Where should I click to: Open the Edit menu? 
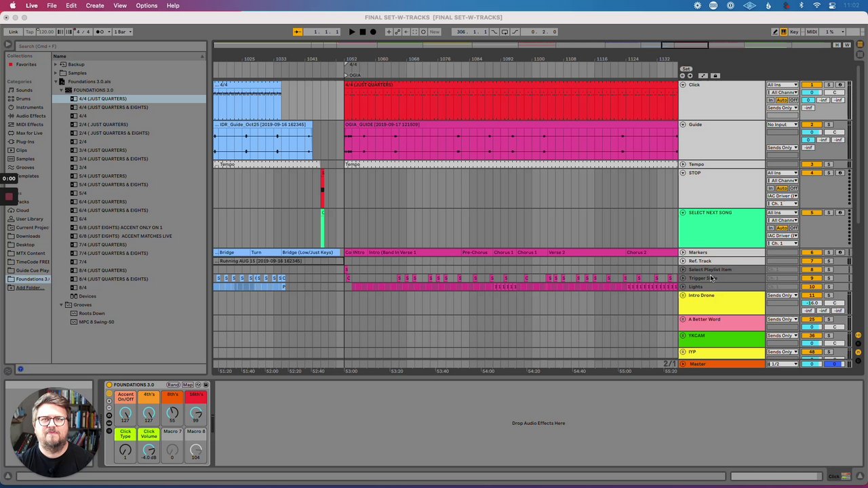tap(71, 5)
